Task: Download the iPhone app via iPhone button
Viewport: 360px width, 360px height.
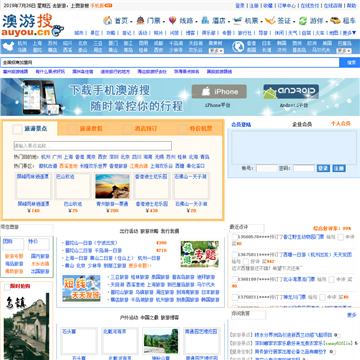Action: tap(219, 92)
